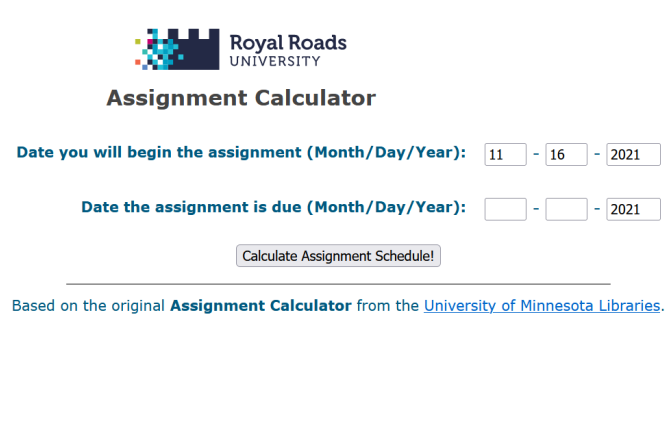This screenshot has height=430, width=668.
Task: Focus the begin date month field showing 11
Action: (505, 154)
